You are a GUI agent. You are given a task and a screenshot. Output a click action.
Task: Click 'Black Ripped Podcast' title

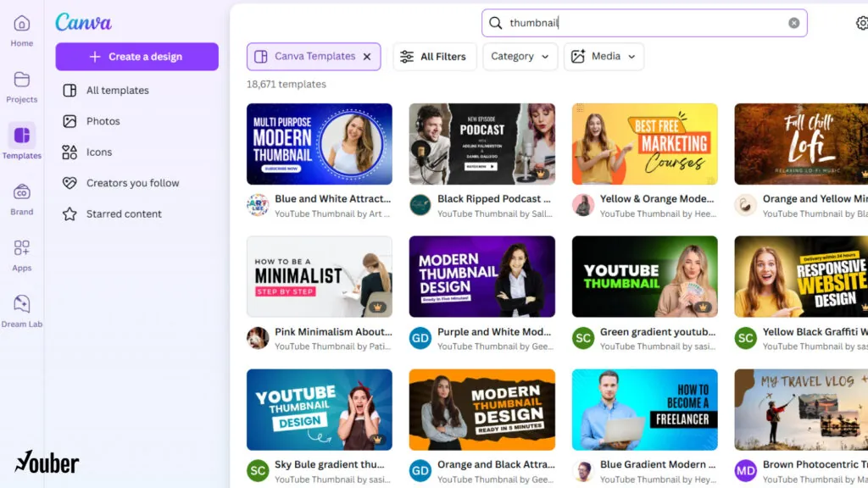[x=494, y=198]
